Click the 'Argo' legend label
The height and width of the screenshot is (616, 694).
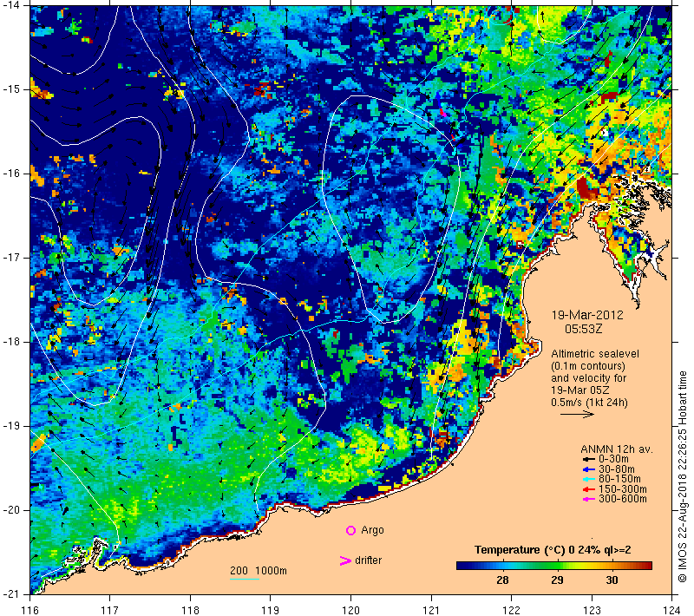(372, 531)
